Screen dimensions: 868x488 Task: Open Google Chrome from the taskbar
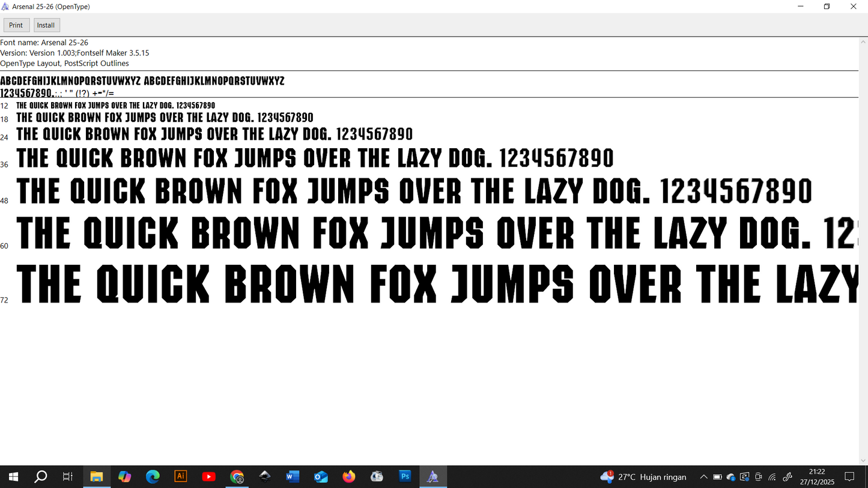[237, 476]
